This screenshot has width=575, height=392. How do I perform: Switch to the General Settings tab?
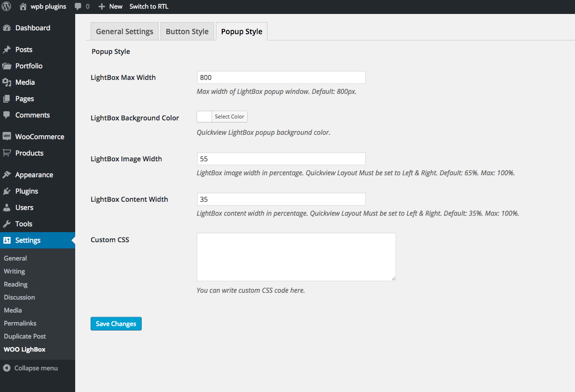pyautogui.click(x=124, y=32)
